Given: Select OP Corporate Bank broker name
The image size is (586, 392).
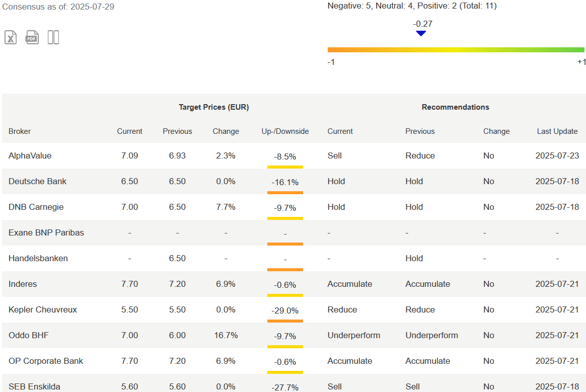Looking at the screenshot, I should 46,361.
